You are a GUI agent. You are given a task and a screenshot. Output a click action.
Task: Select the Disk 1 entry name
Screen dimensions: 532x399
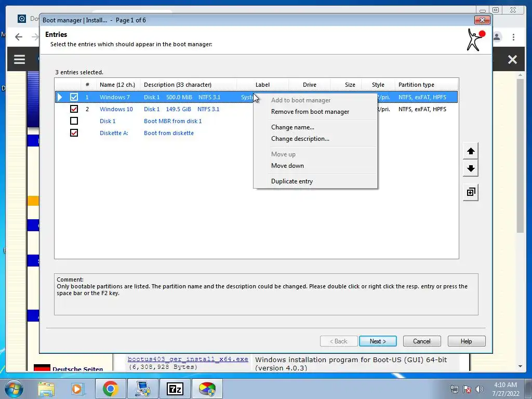click(x=108, y=121)
